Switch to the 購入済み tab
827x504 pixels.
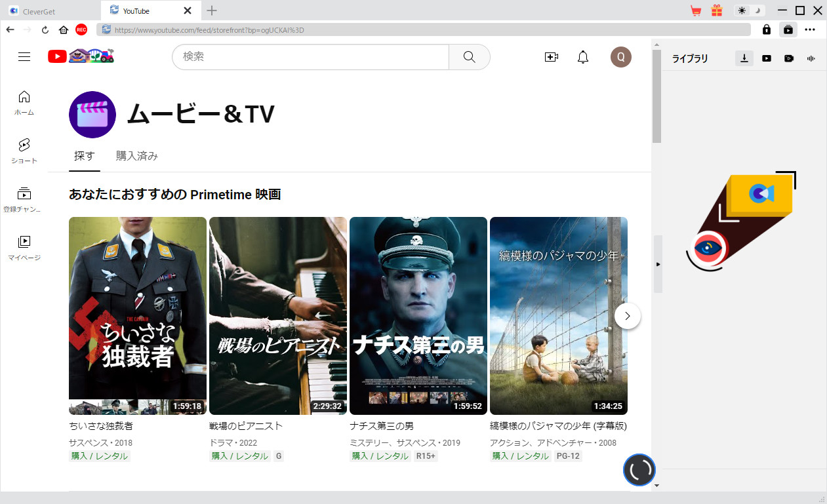coord(136,156)
